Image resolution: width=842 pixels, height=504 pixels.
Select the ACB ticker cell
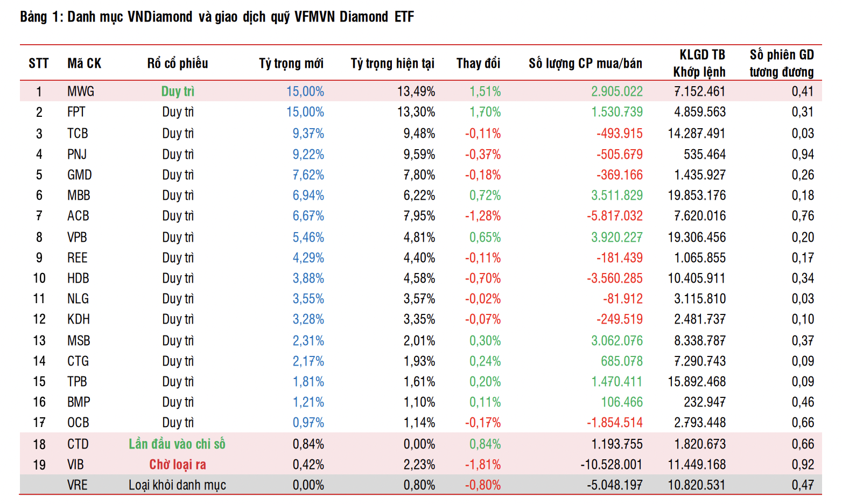click(x=78, y=216)
